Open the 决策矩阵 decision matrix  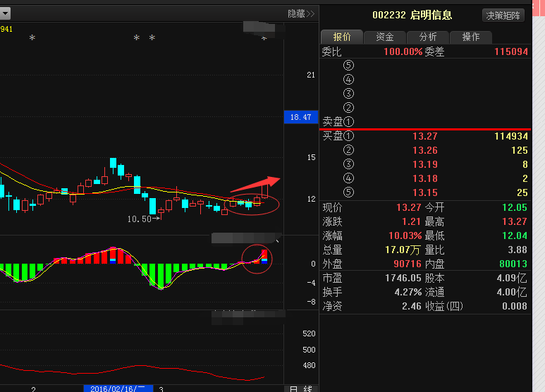tap(503, 15)
